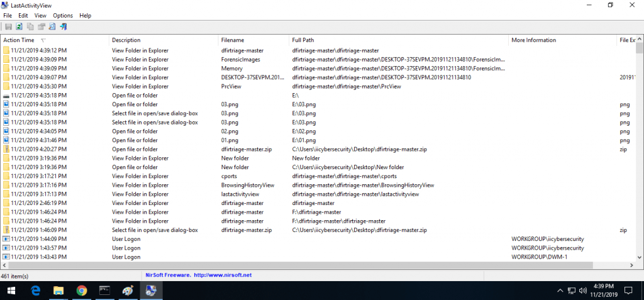Select the 11/21/2019 2:46:19 PM row time

(x=38, y=203)
